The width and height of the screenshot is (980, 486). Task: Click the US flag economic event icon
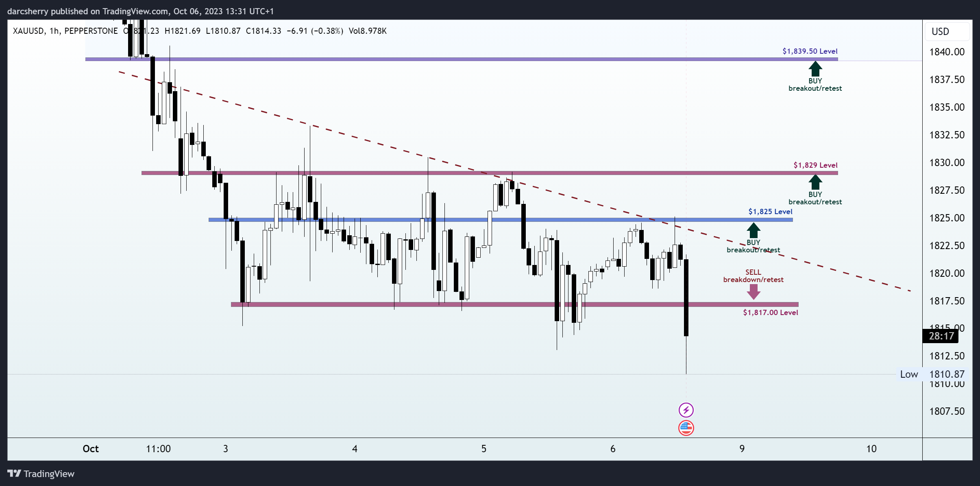[686, 428]
